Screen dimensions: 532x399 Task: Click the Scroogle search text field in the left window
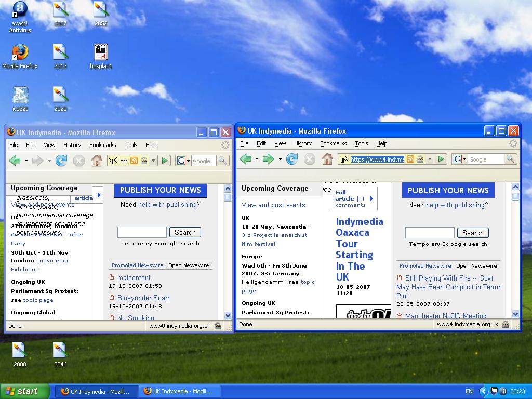[x=142, y=232]
